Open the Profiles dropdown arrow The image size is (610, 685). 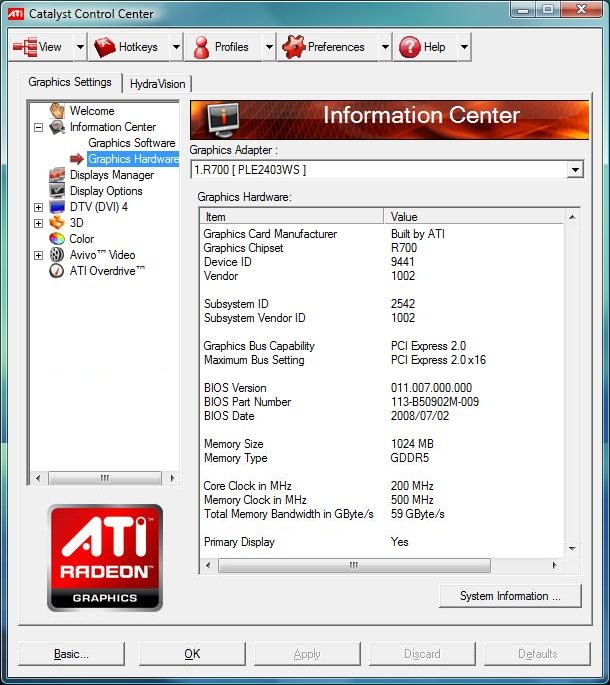point(270,47)
